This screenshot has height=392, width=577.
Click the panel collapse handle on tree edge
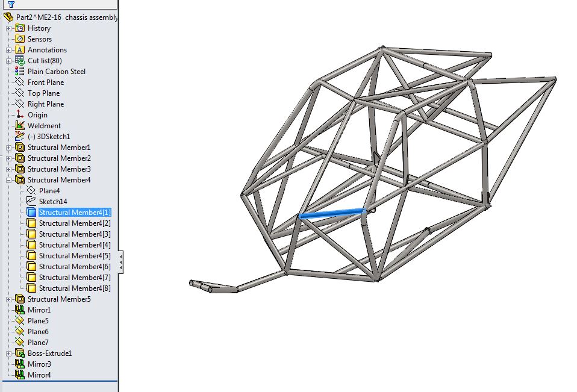click(x=121, y=262)
